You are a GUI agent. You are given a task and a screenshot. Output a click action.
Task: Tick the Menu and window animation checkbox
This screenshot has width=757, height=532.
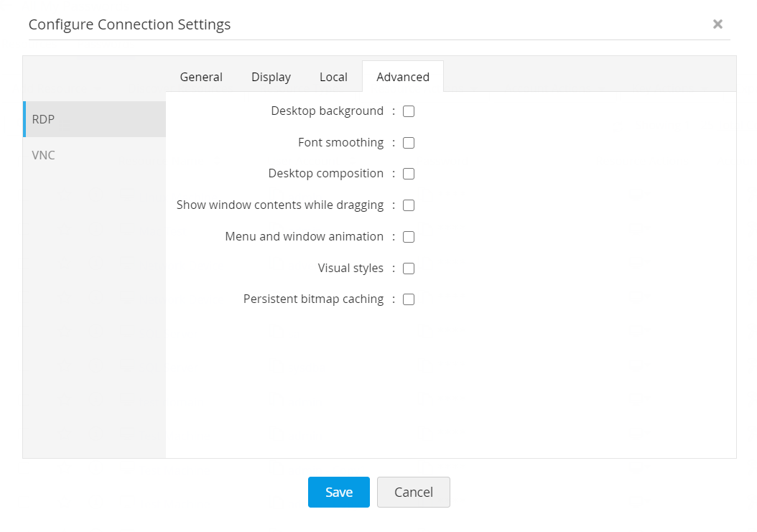tap(409, 237)
